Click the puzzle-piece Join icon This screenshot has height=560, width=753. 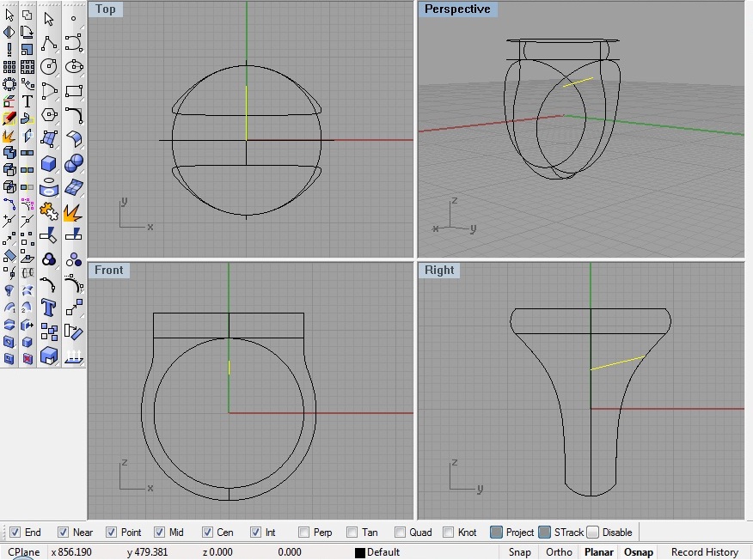48,211
